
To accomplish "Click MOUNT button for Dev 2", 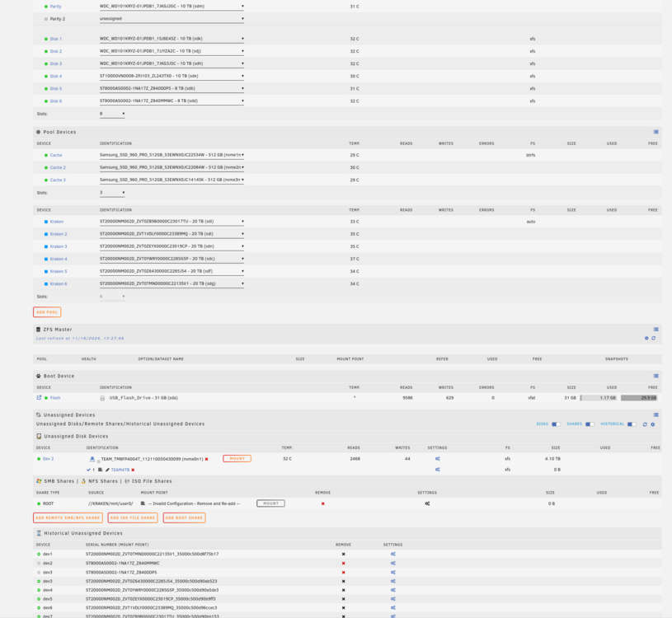I will [x=237, y=459].
